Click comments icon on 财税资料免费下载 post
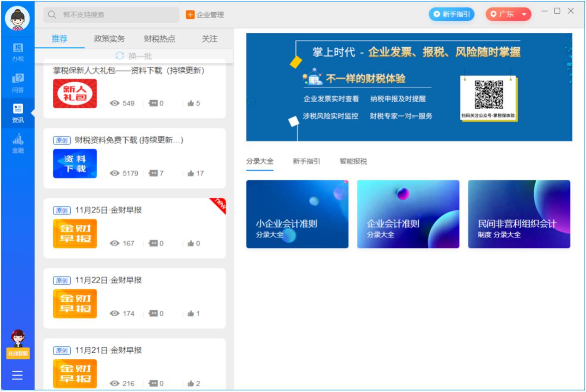This screenshot has height=392, width=586. click(x=153, y=173)
